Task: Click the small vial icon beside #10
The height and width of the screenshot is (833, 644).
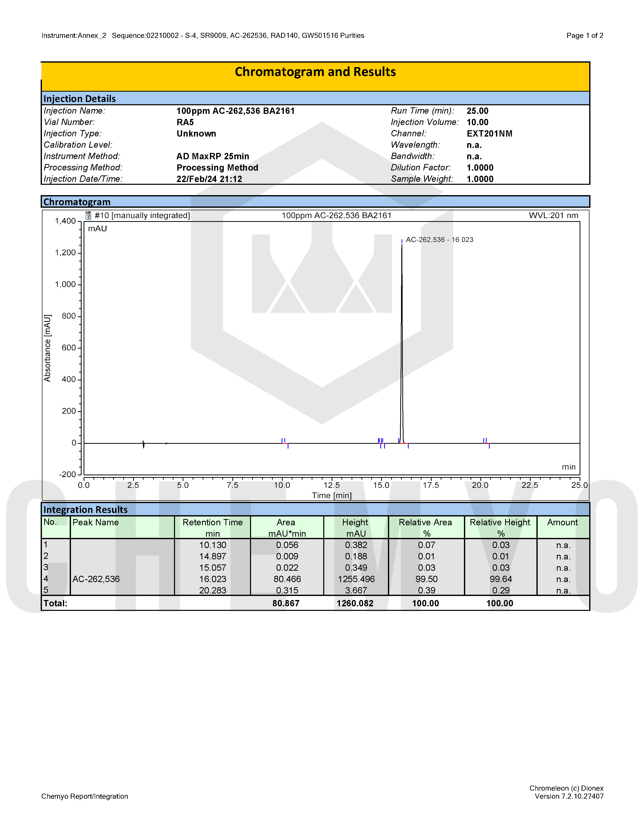Action: click(x=88, y=216)
